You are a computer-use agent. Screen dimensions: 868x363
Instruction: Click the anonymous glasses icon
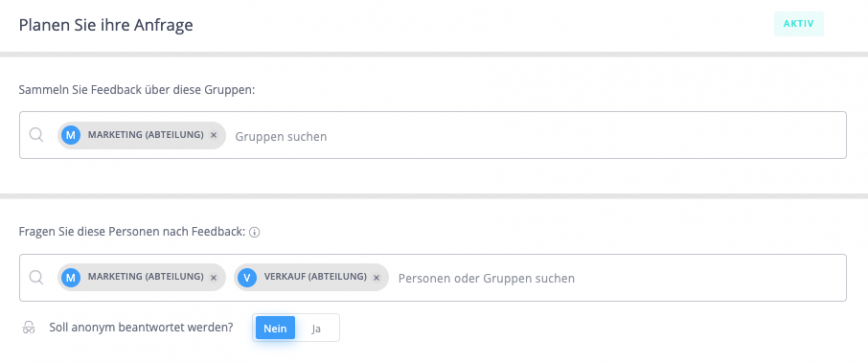tap(29, 328)
